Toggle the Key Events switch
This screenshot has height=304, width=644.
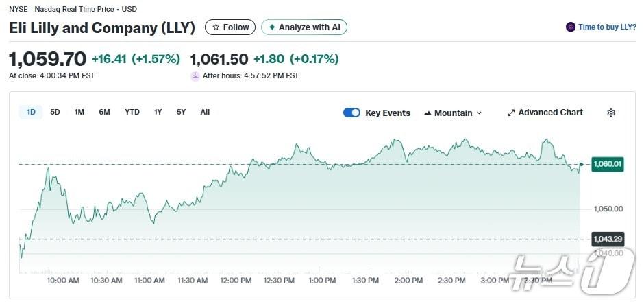pyautogui.click(x=351, y=113)
